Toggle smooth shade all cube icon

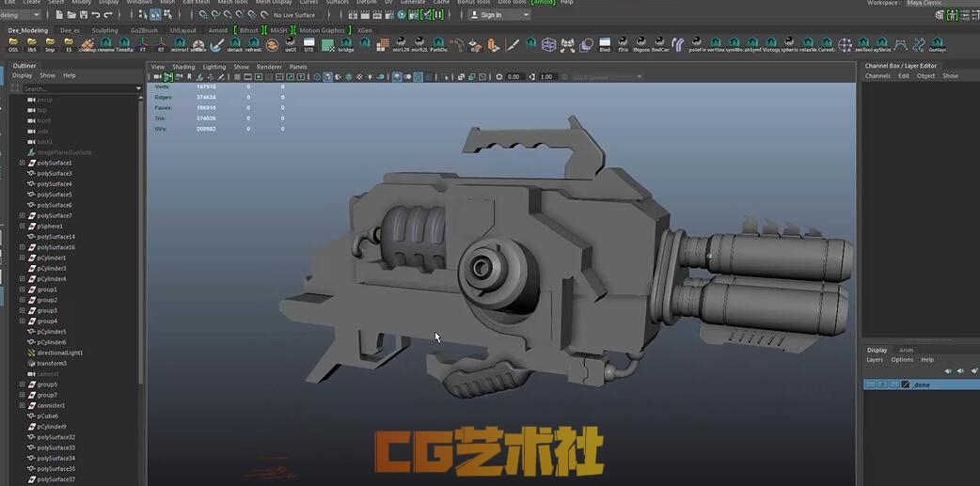point(327,77)
